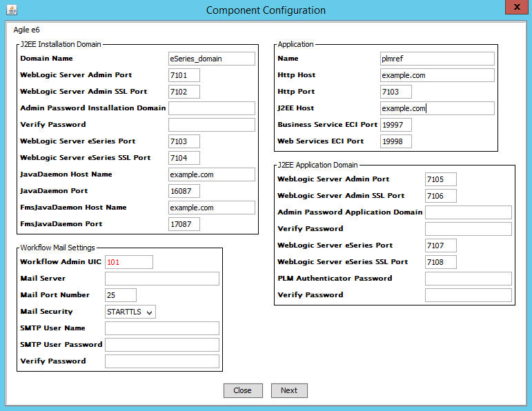Edit the JavaDaemon Port 16087 field
Image resolution: width=532 pixels, height=411 pixels.
click(x=184, y=191)
